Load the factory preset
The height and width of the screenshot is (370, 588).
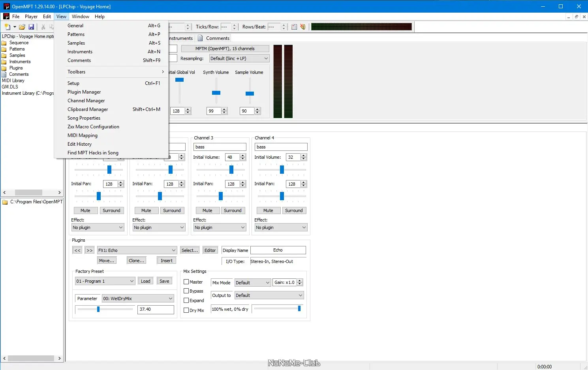click(146, 281)
